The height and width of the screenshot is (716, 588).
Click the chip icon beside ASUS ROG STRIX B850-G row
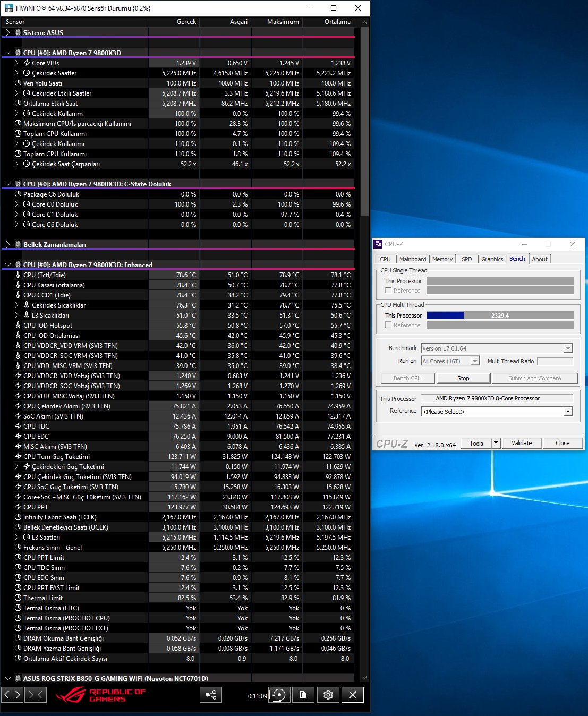(x=18, y=678)
